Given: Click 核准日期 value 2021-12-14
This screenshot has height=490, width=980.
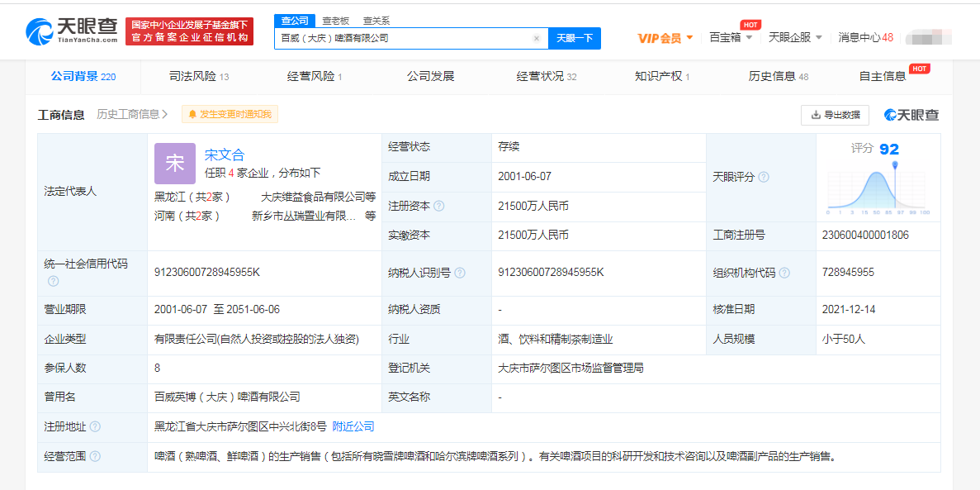Looking at the screenshot, I should (850, 309).
